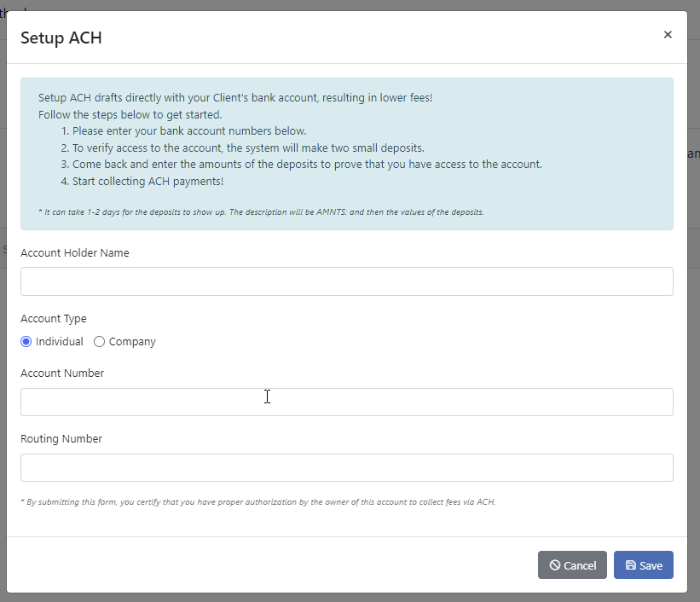Select the Individual account type

(26, 342)
